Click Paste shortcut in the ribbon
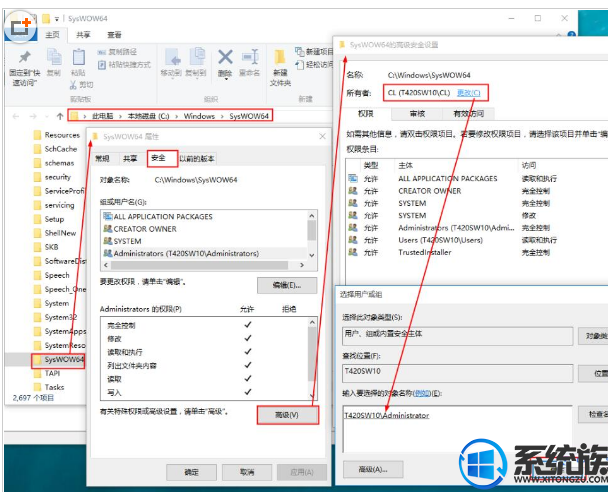 (124, 64)
